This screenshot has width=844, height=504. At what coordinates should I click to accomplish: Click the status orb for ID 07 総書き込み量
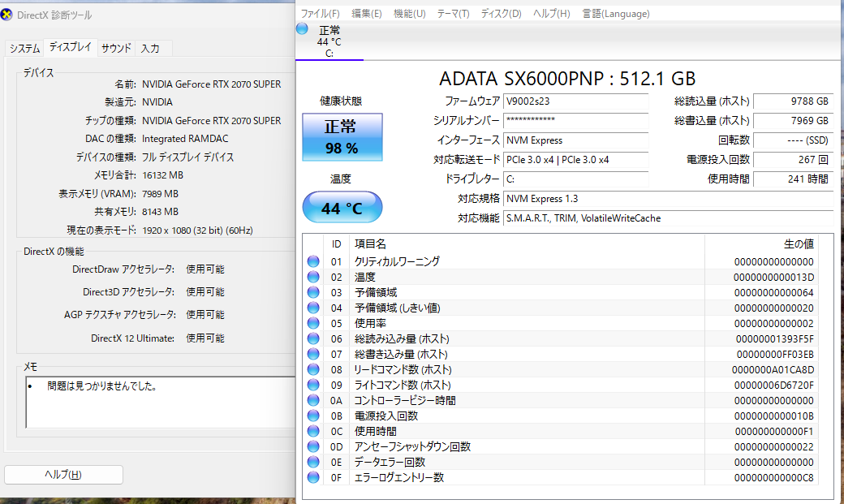(x=313, y=354)
